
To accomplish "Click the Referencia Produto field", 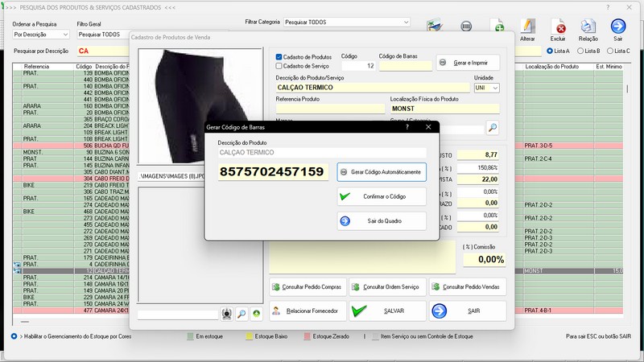I will (x=330, y=109).
